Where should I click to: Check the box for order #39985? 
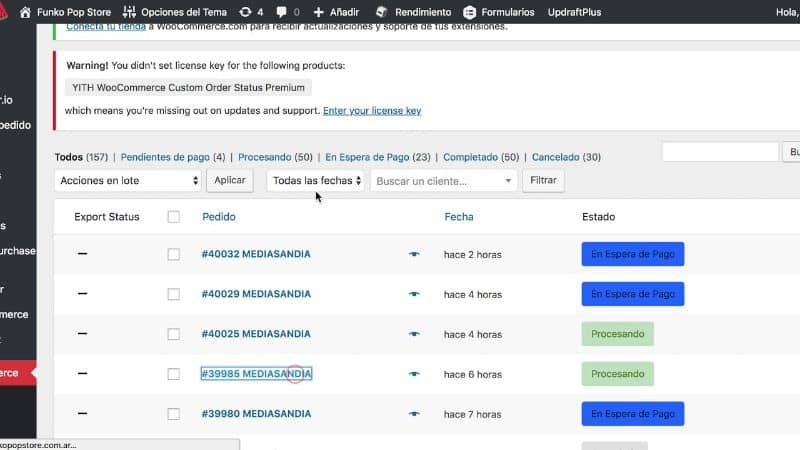[173, 374]
